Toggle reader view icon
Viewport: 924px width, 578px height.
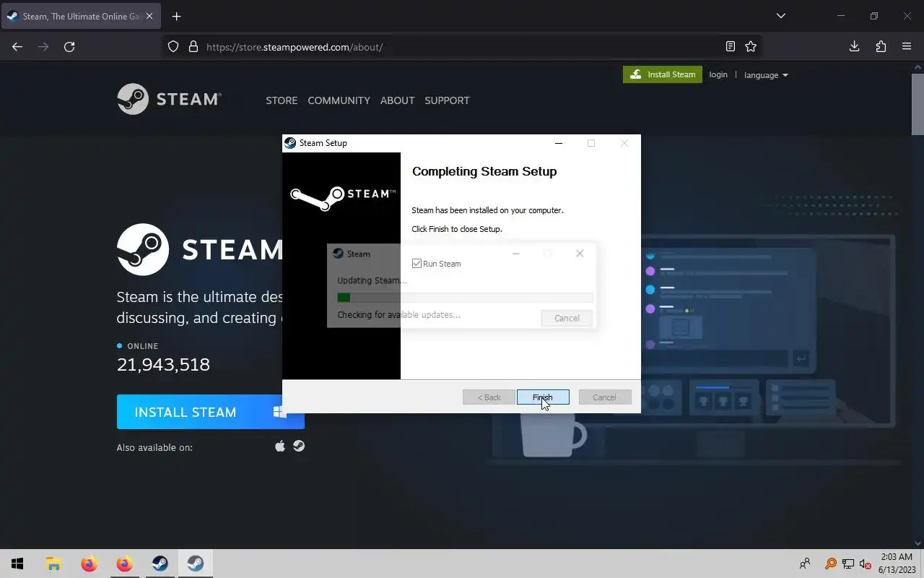click(x=731, y=47)
